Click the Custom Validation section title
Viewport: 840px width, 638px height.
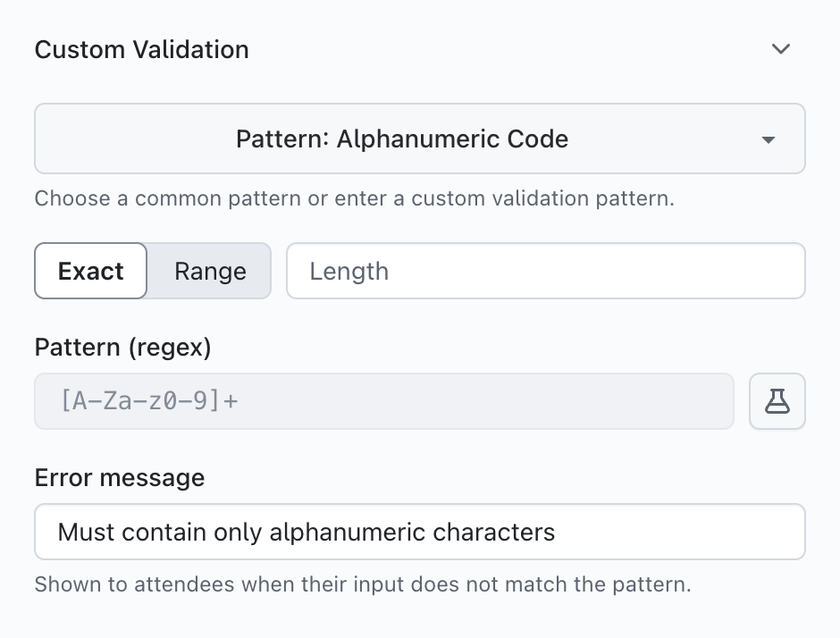141,49
